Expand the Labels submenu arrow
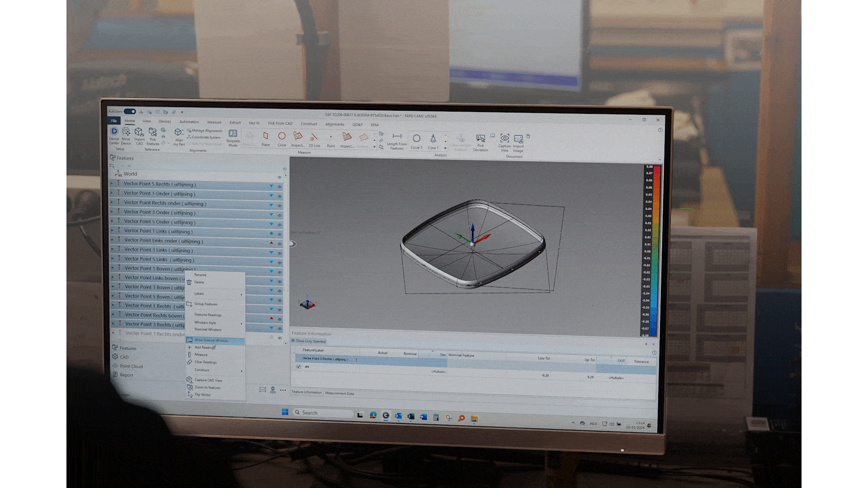The width and height of the screenshot is (868, 488). 241,294
